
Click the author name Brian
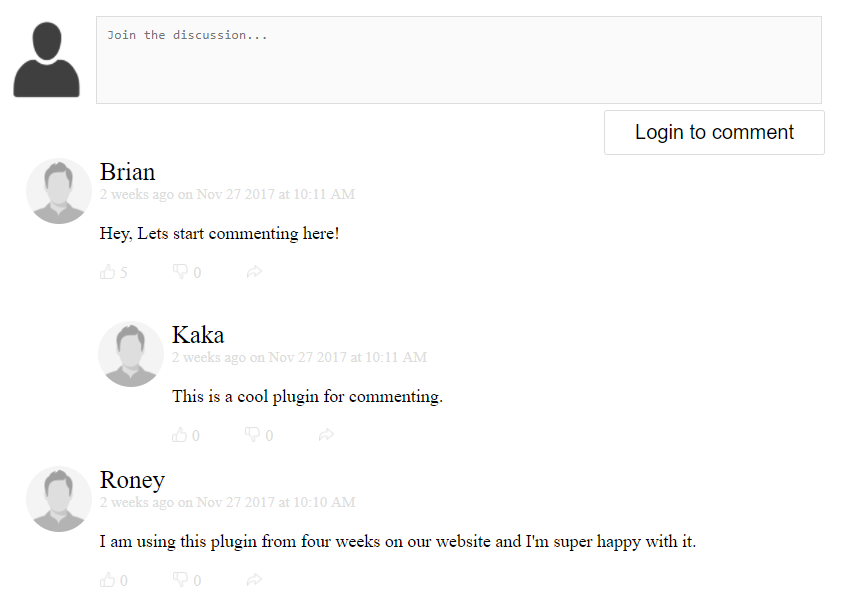click(x=127, y=172)
